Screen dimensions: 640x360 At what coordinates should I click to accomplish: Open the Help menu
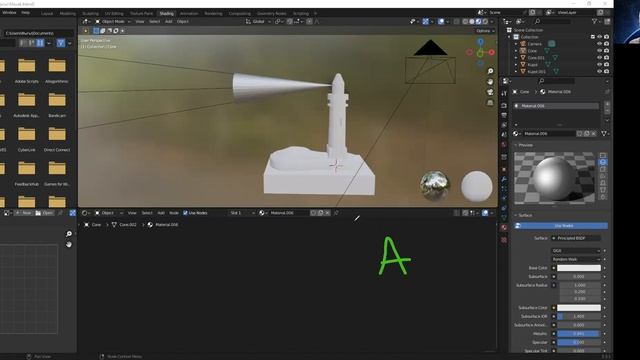[25, 13]
